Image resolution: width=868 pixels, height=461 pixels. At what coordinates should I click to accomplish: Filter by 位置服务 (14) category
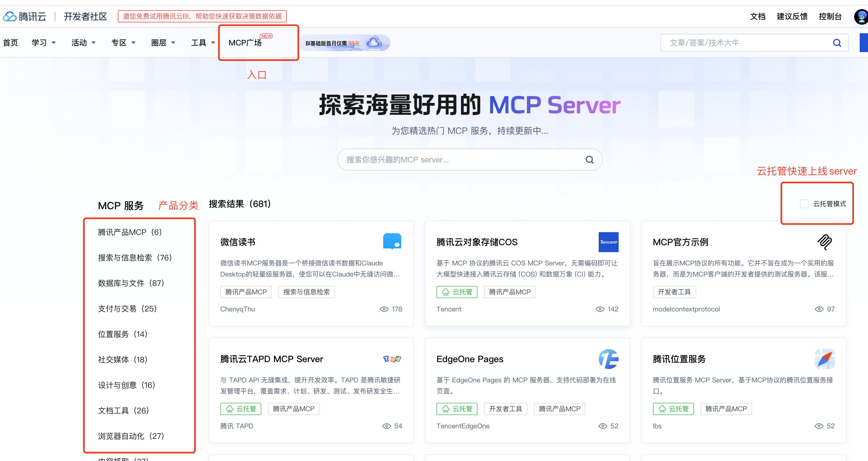tap(123, 334)
